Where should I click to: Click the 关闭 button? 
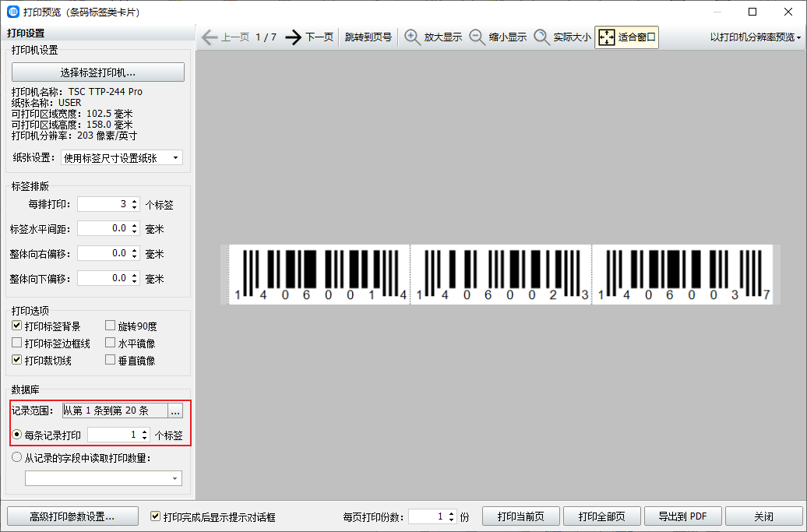point(763,516)
